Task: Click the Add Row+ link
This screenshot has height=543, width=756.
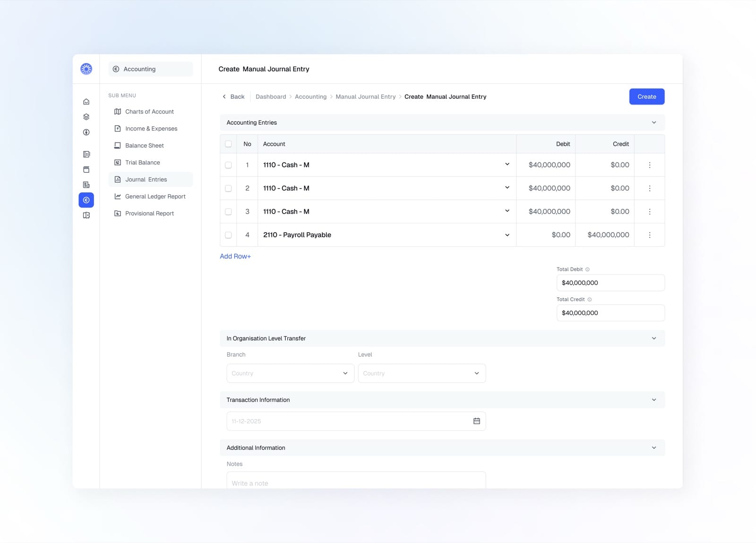Action: pyautogui.click(x=235, y=256)
